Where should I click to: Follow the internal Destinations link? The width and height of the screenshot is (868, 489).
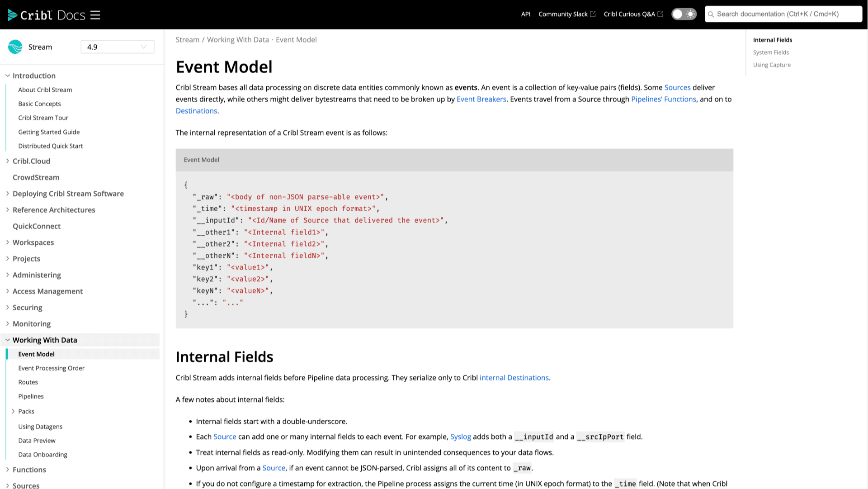(514, 378)
